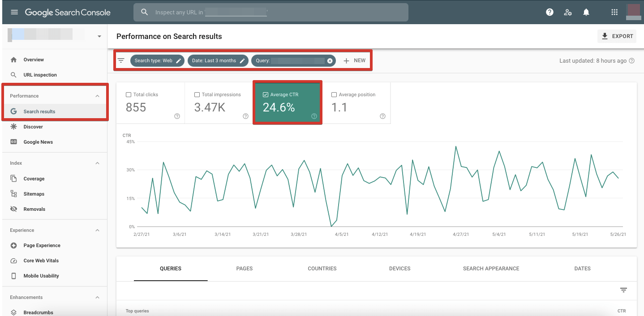The image size is (644, 316).
Task: Open the account avatar in the header
Action: tap(633, 12)
